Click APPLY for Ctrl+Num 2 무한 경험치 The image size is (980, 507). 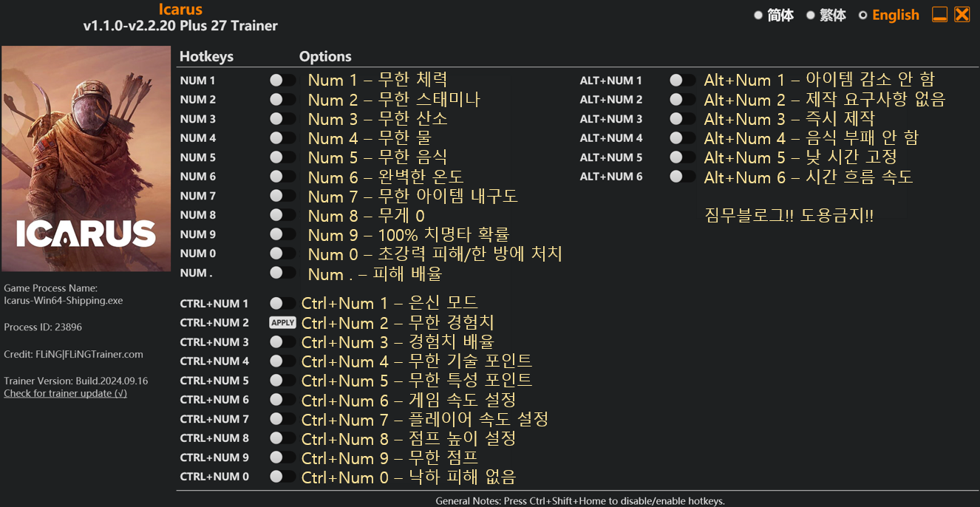tap(282, 322)
